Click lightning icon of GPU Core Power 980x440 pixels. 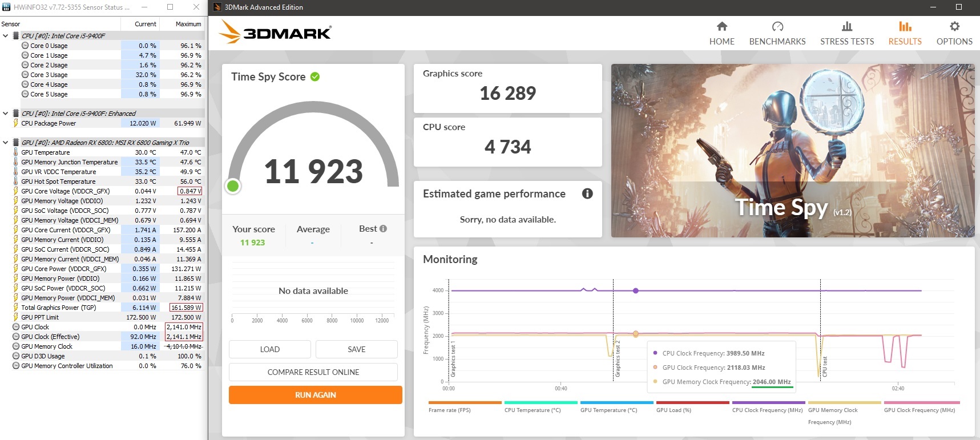tap(16, 269)
